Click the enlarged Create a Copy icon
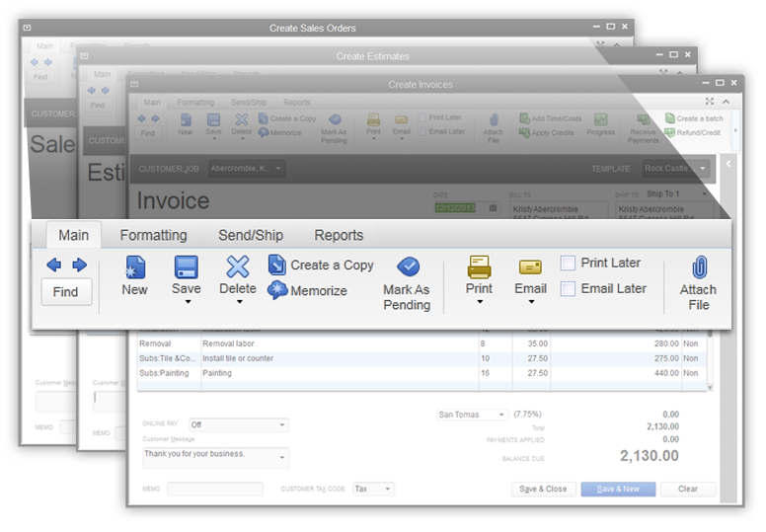Viewport: 766px width, 532px height. point(277,265)
